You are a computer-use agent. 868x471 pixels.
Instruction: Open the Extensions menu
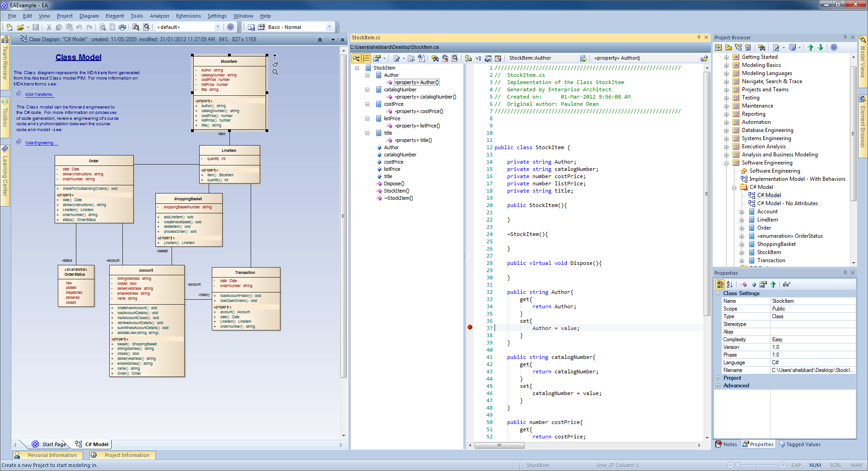tap(188, 16)
